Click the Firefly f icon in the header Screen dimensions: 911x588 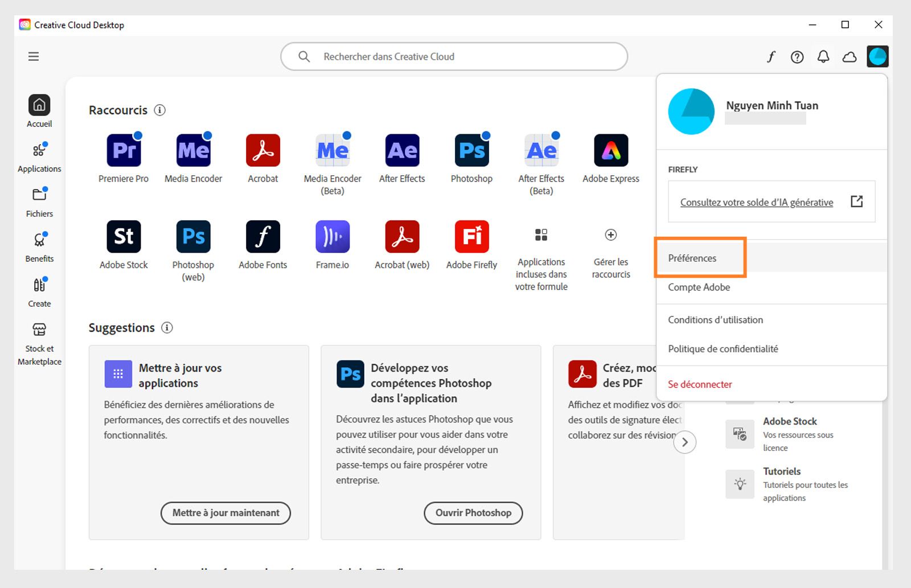pos(771,56)
